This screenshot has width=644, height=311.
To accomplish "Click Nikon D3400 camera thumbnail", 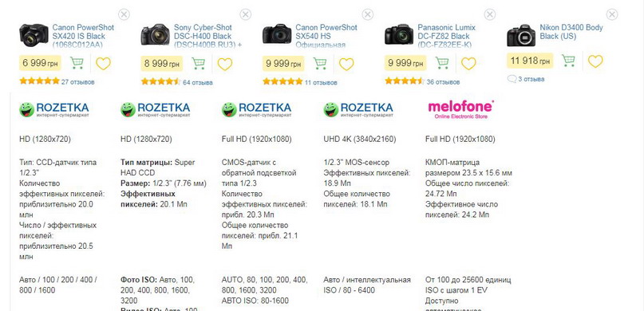I will point(521,35).
